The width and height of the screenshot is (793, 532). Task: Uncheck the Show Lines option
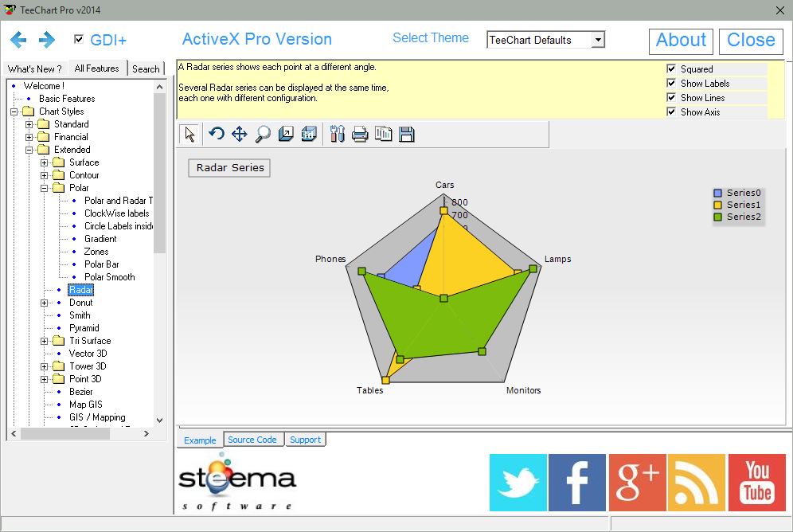tap(671, 97)
